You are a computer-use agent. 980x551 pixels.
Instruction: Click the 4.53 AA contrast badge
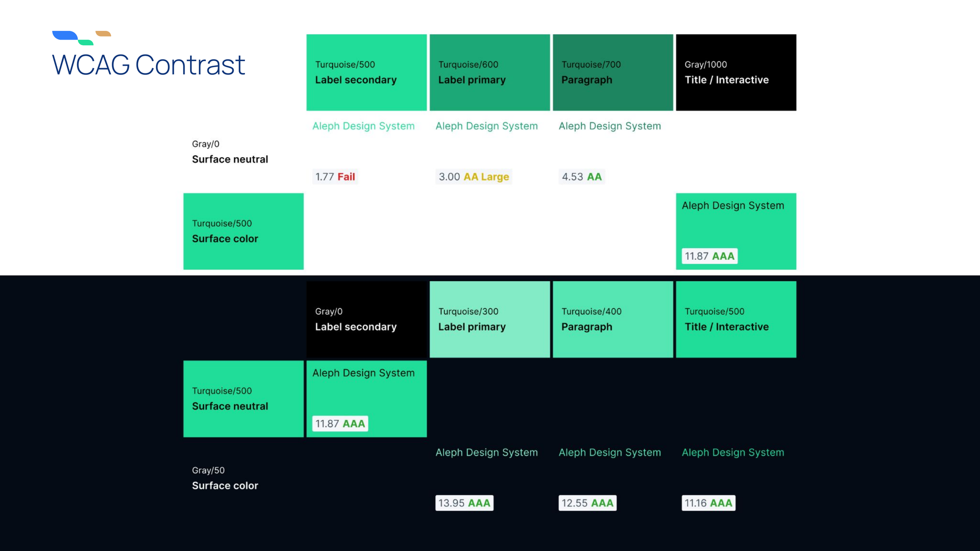coord(582,177)
